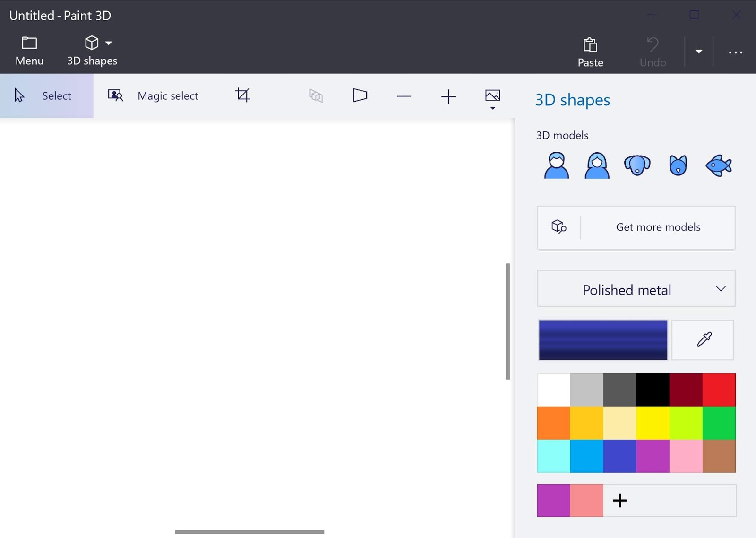This screenshot has height=538, width=756.
Task: Insert the Woman 3D model
Action: (597, 165)
